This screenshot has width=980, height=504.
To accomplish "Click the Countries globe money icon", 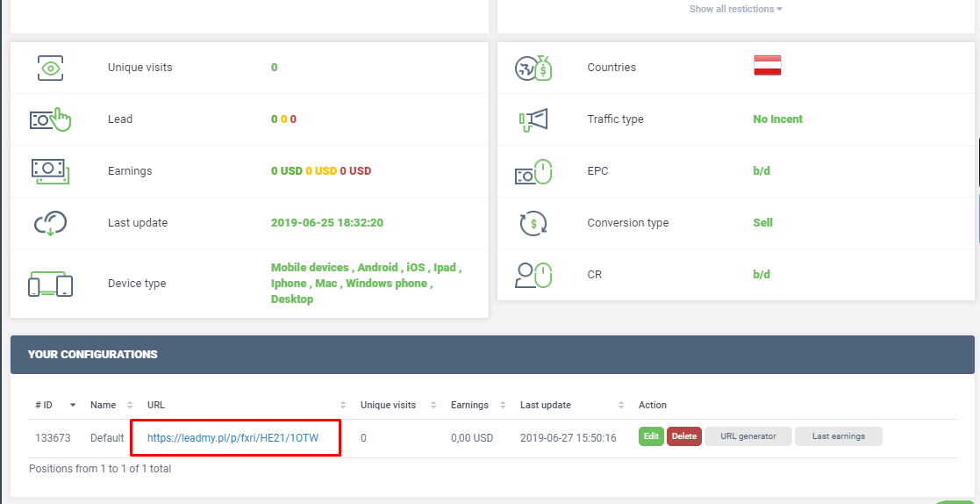I will 533,68.
